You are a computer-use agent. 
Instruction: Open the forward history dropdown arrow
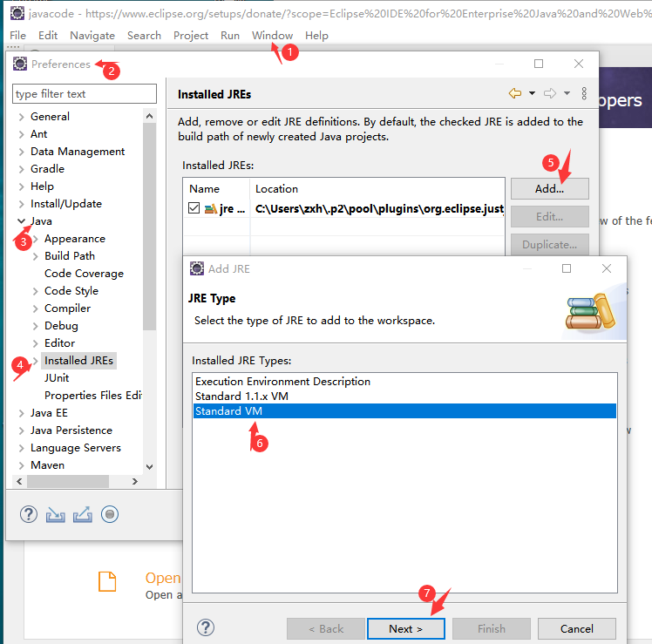point(567,93)
